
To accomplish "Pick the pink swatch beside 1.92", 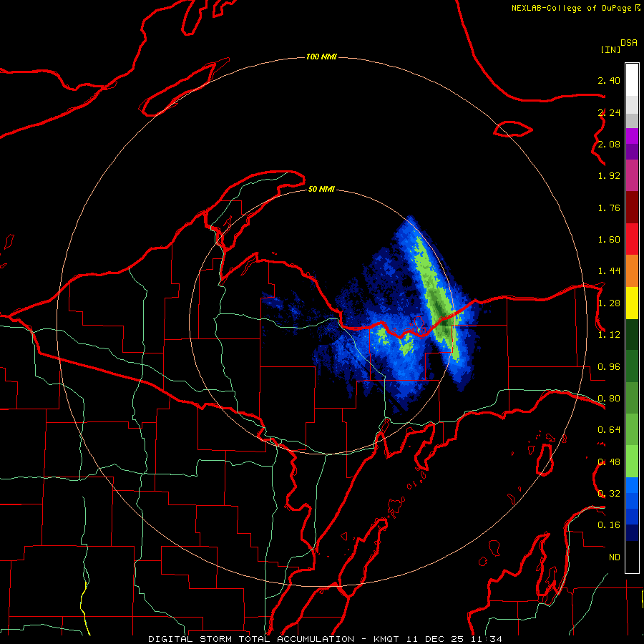I will click(x=632, y=175).
